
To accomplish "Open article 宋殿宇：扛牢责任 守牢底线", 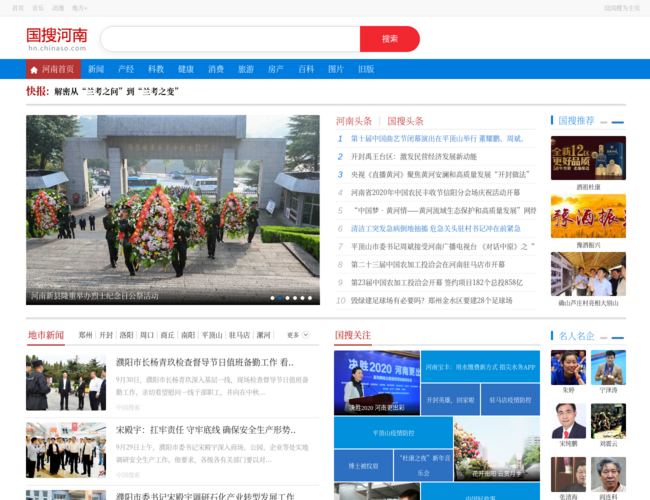I will click(206, 430).
